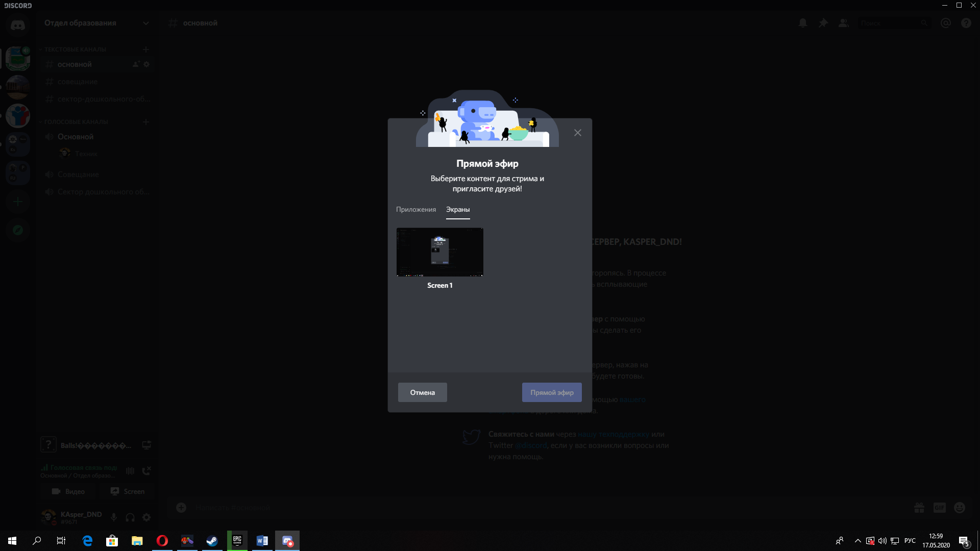Select the Экраны tab
The height and width of the screenshot is (551, 980).
458,210
